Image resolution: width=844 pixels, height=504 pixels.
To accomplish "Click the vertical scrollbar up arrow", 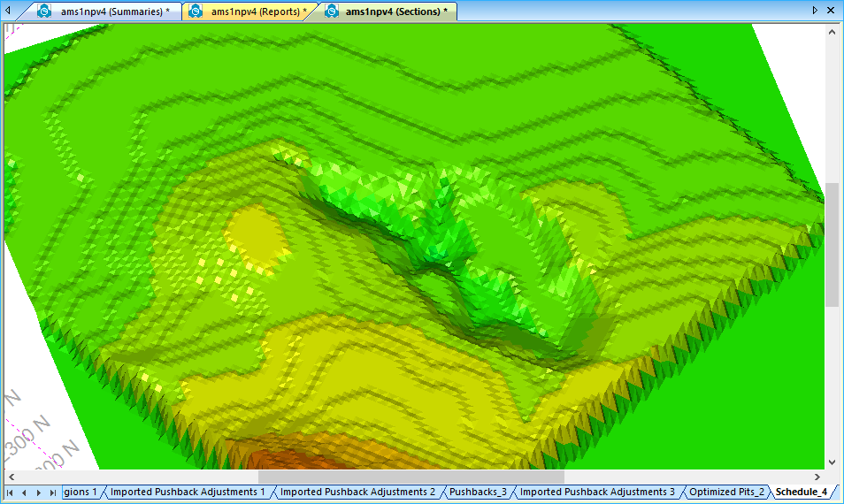I will [x=832, y=32].
